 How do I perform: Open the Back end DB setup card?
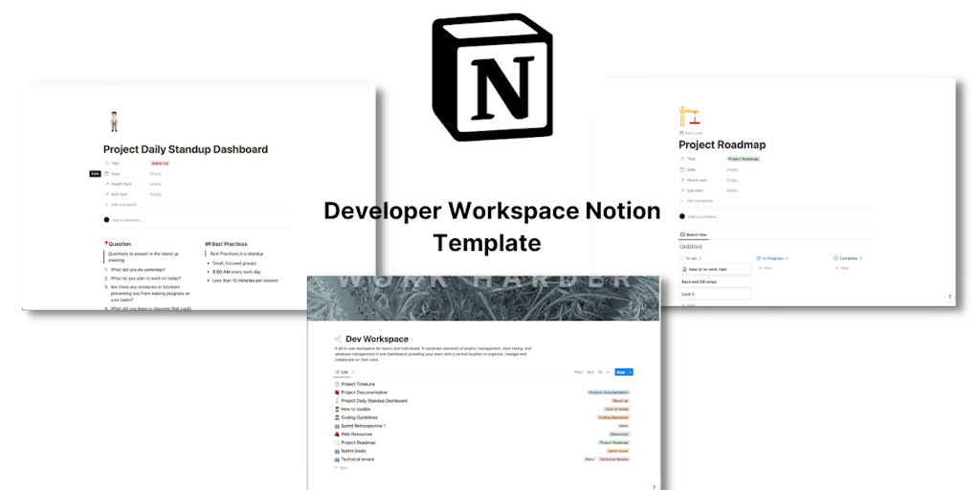pyautogui.click(x=716, y=282)
